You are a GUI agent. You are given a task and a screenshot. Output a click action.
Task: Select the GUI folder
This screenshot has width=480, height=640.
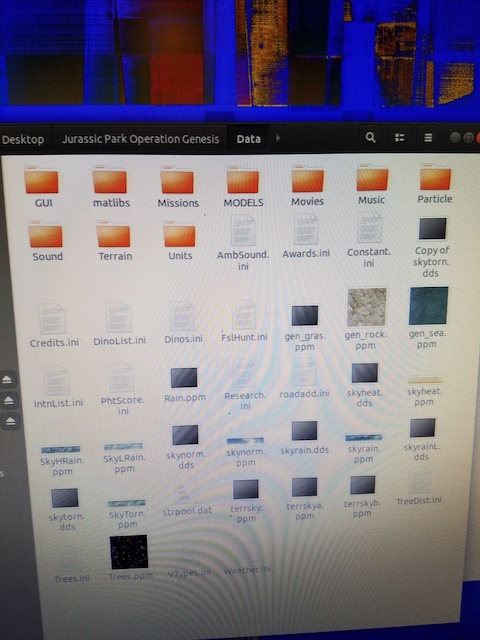pos(42,187)
